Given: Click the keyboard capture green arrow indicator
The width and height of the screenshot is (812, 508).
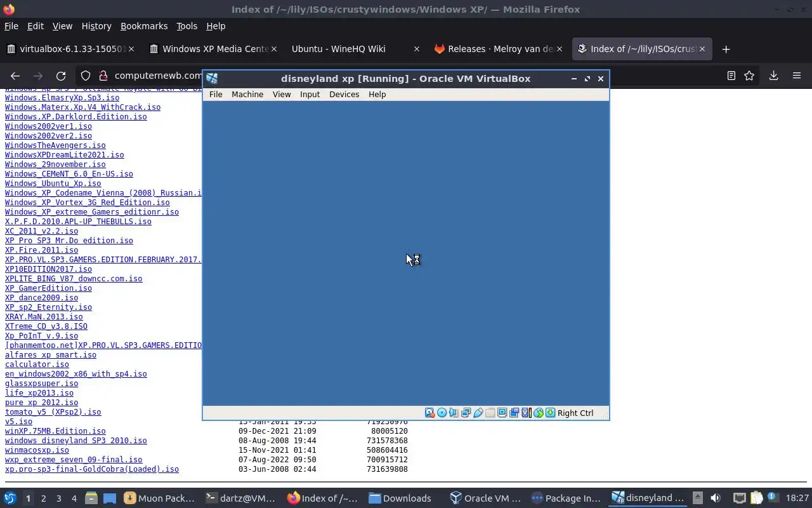Looking at the screenshot, I should coord(551,413).
